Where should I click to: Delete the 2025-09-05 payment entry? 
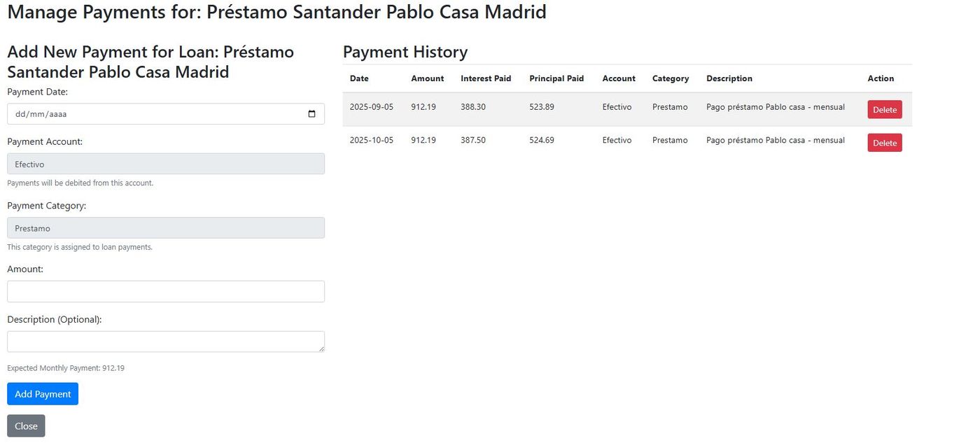tap(884, 109)
